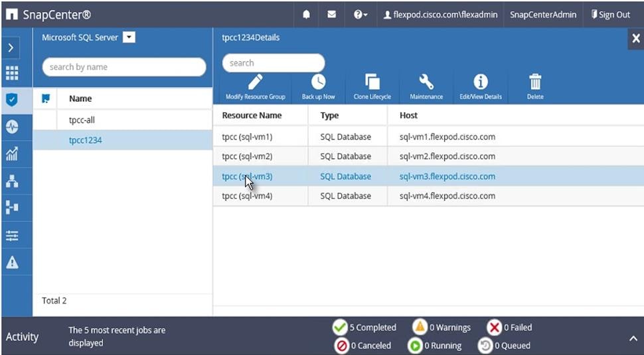Click the 0 Failed status icon
Screen dimensions: 644x355
click(495, 328)
